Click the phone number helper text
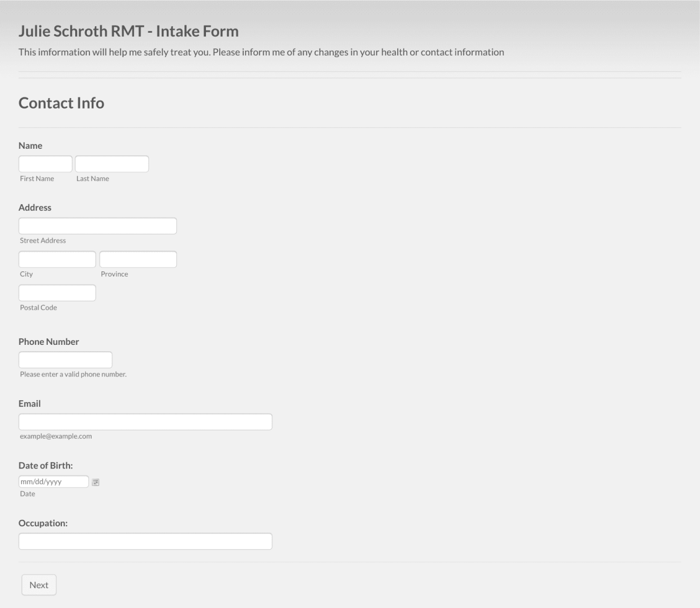The width and height of the screenshot is (700, 608). [73, 374]
